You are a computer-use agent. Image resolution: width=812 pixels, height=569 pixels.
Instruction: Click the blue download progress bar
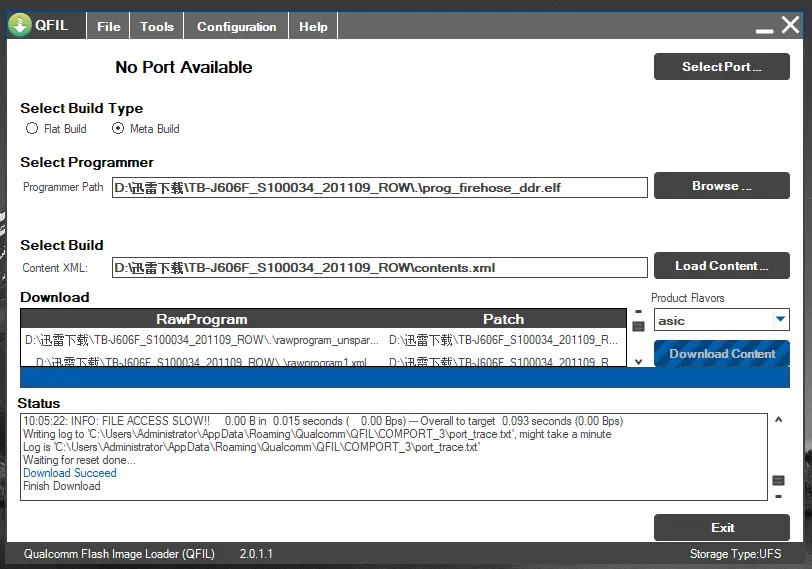pyautogui.click(x=404, y=377)
